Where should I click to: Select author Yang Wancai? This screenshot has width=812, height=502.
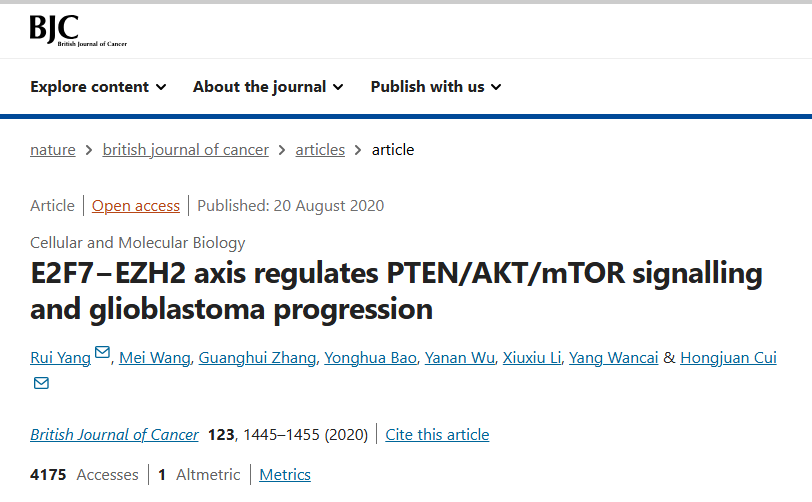[x=614, y=357]
